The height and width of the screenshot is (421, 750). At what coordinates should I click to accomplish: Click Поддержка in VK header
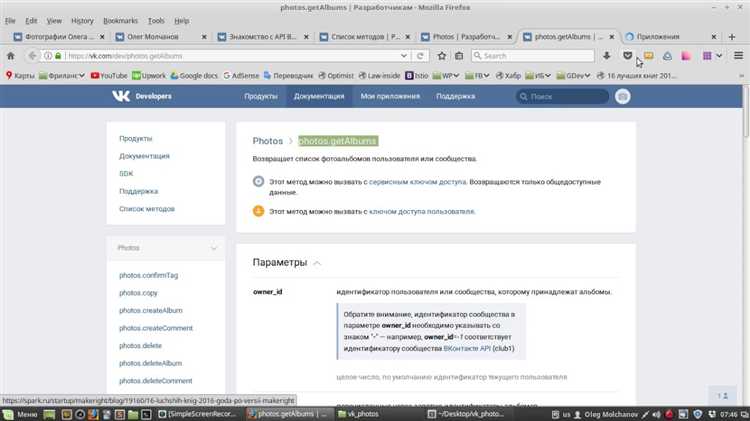455,96
